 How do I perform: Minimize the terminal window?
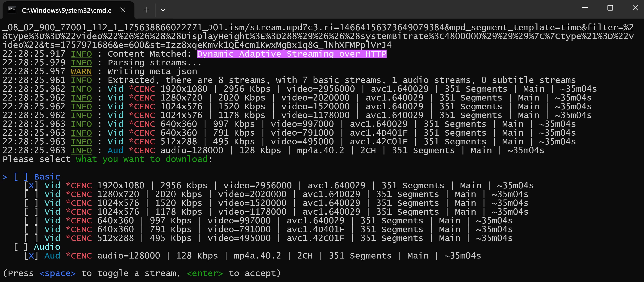click(585, 8)
